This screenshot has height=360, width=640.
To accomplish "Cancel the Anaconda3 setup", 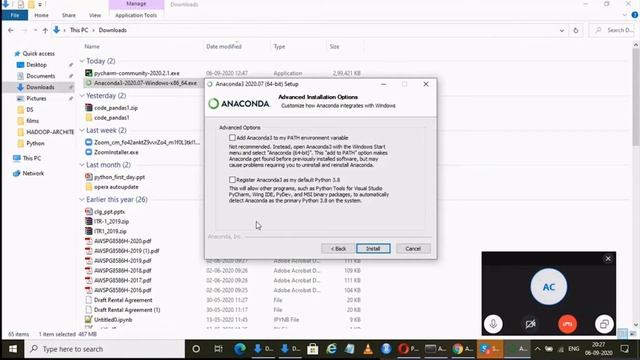I will coord(413,249).
